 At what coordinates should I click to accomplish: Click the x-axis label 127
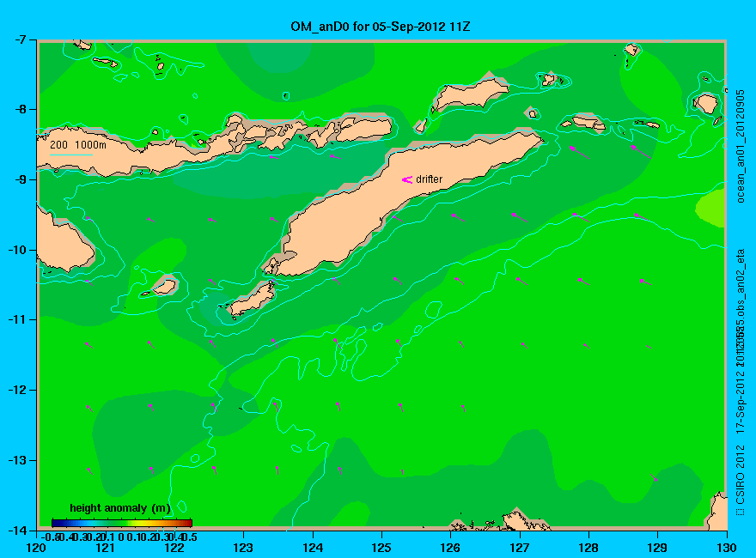(520, 548)
